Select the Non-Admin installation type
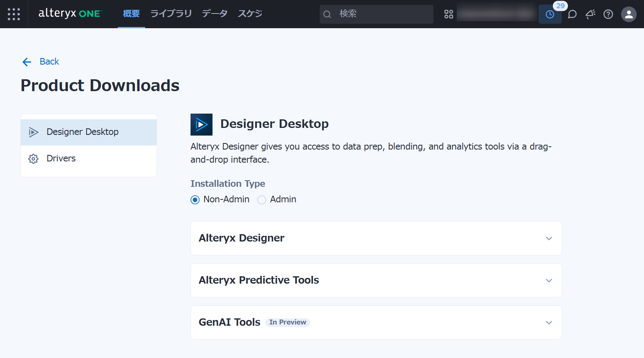Image resolution: width=644 pixels, height=358 pixels. (195, 200)
